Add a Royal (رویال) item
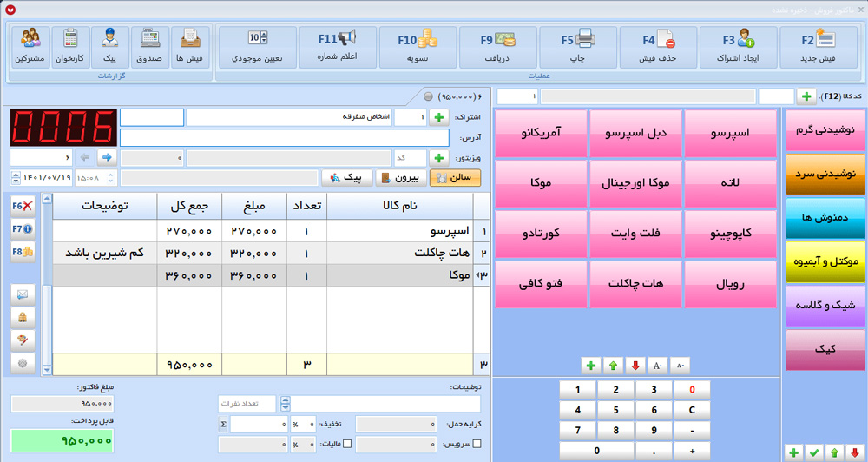868x462 pixels. 730,285
